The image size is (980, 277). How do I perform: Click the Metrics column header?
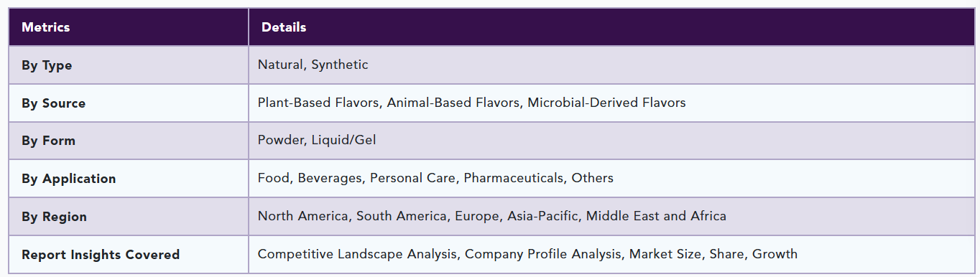46,27
